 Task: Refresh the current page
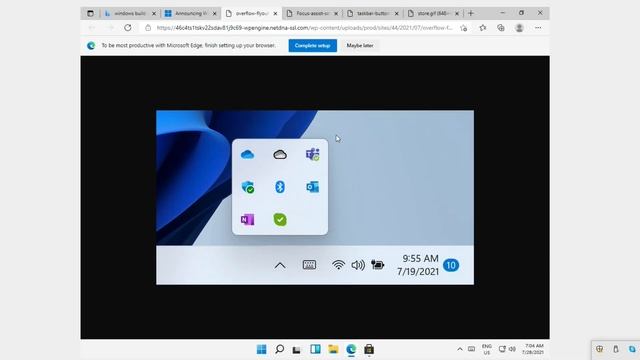click(128, 28)
